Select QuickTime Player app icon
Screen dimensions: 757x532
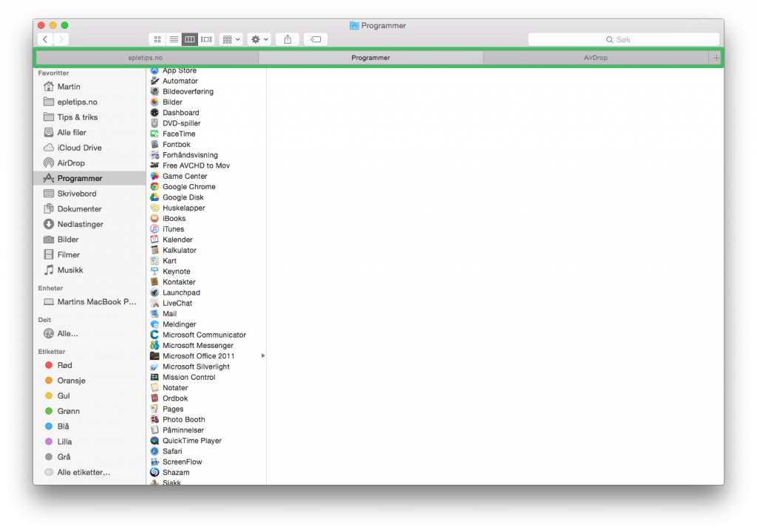point(155,441)
